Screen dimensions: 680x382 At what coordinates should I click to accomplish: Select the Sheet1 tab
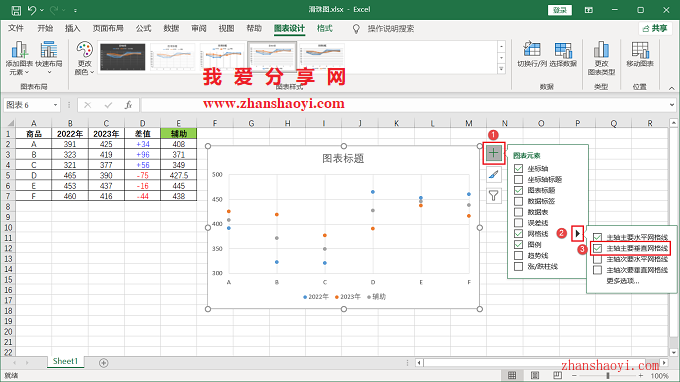tap(65, 361)
